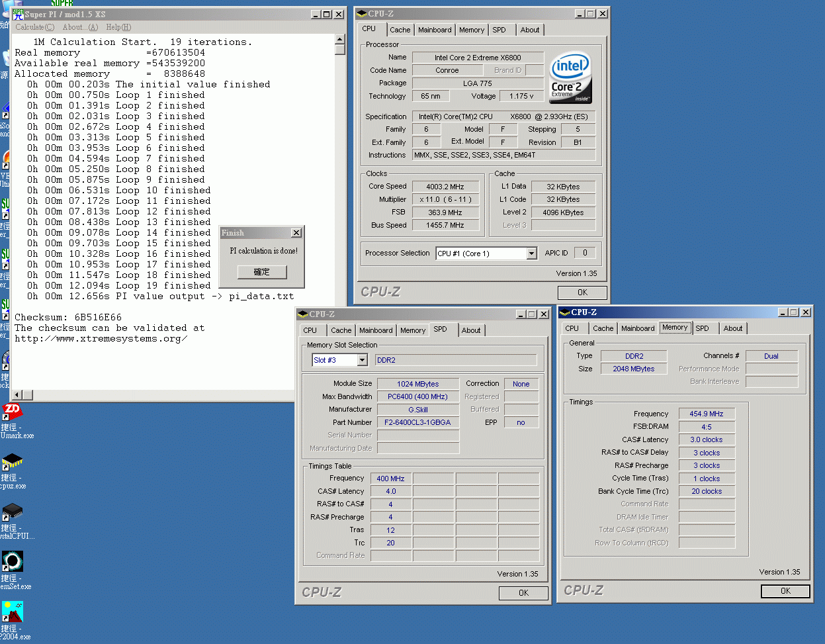Screen dimensions: 825x644
Task: Open Mainboard tab in CPU-Z Memory window
Action: point(638,328)
